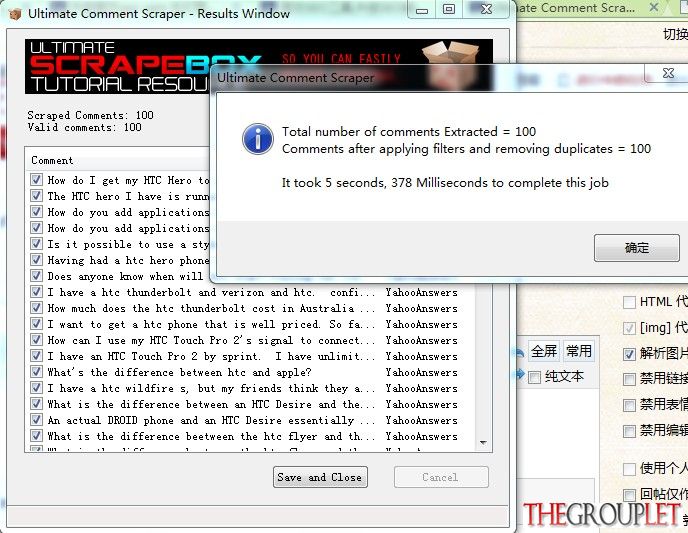
Task: Uncheck 'How can I use my HTC Touch Pro 2' row
Action: tap(36, 340)
